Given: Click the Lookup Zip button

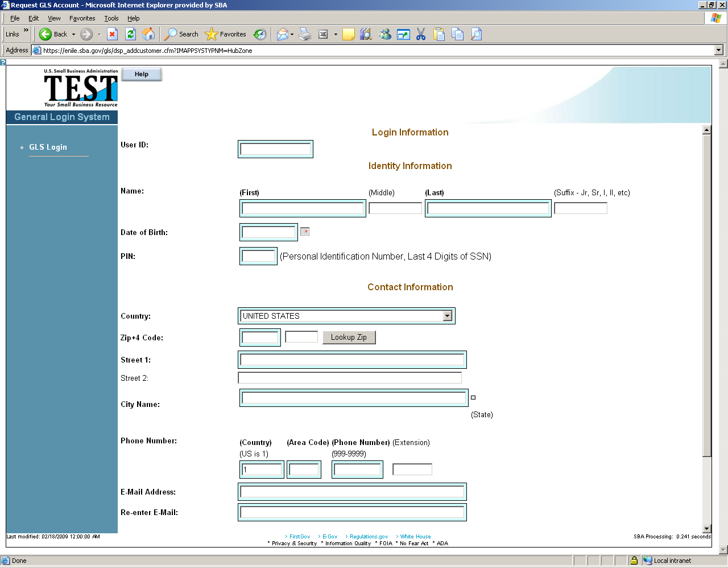Looking at the screenshot, I should tap(349, 337).
